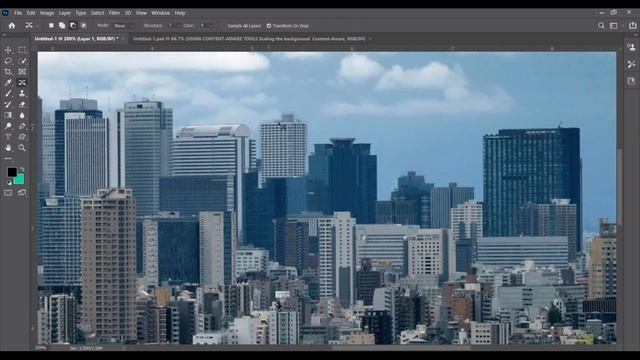Choose Subtract from selection mode
This screenshot has height=360, width=640.
tap(73, 26)
